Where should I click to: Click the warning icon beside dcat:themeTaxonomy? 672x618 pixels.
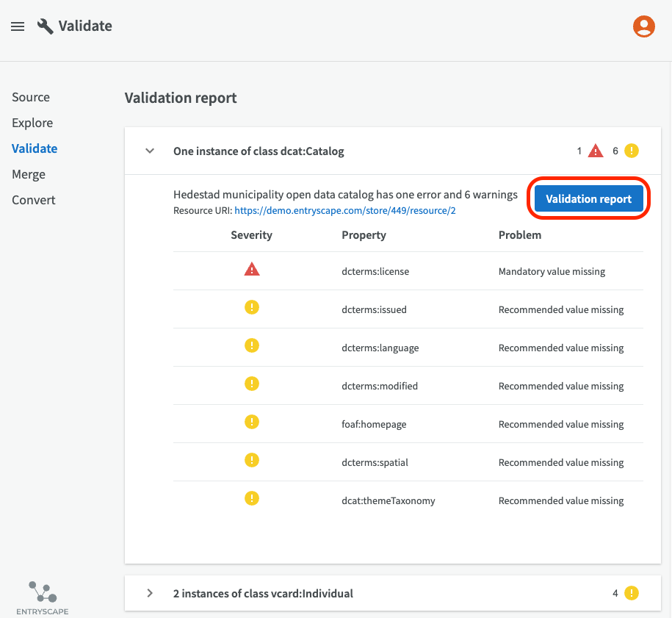(x=251, y=500)
